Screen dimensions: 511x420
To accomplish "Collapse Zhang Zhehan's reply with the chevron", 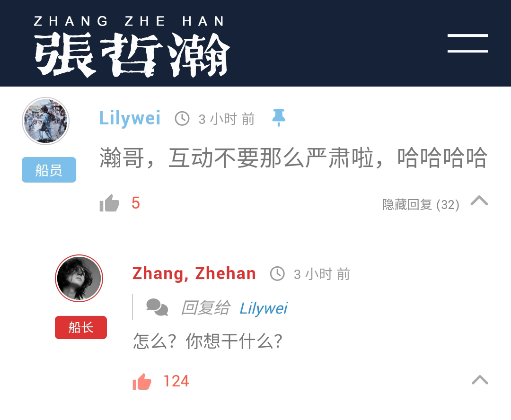I will [x=480, y=380].
